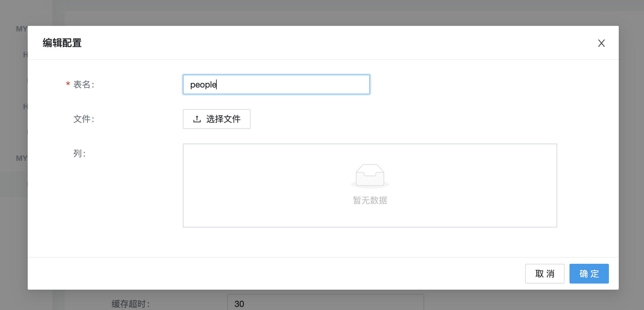Cancel editing with the 取消 button
The image size is (644, 310).
545,274
